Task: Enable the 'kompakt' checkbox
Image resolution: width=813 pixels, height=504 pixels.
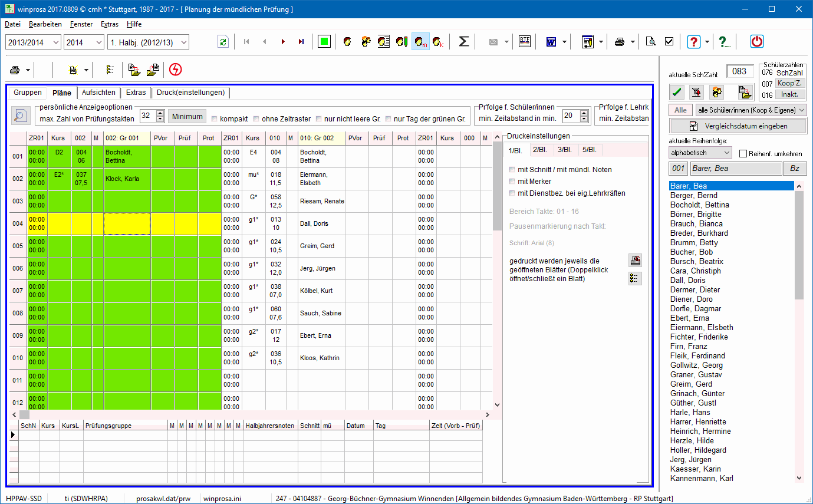Action: tap(215, 119)
